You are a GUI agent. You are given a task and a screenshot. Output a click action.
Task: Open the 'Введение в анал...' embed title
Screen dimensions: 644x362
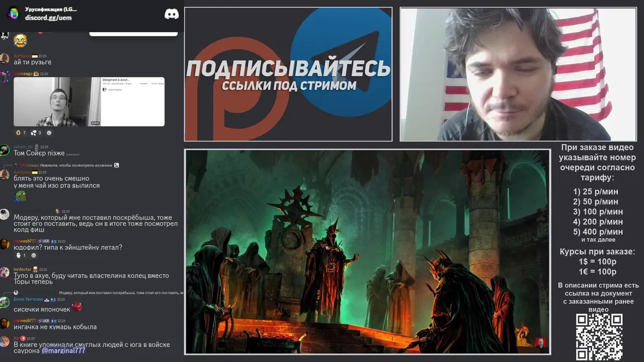[x=116, y=80]
